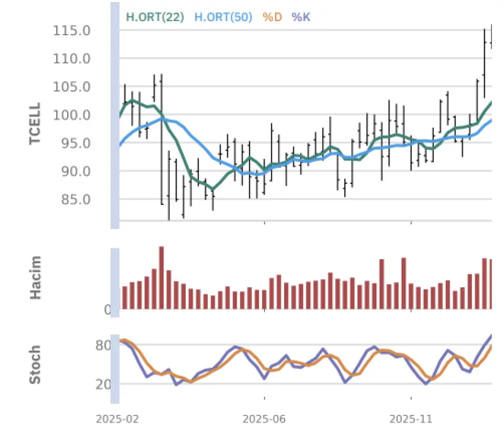The height and width of the screenshot is (438, 504).
Task: Toggle the H.ORT(50) legend entry
Action: pyautogui.click(x=223, y=17)
